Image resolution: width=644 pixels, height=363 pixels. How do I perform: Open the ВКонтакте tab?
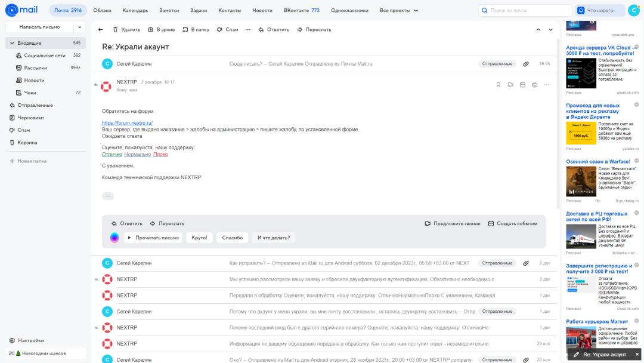point(302,10)
